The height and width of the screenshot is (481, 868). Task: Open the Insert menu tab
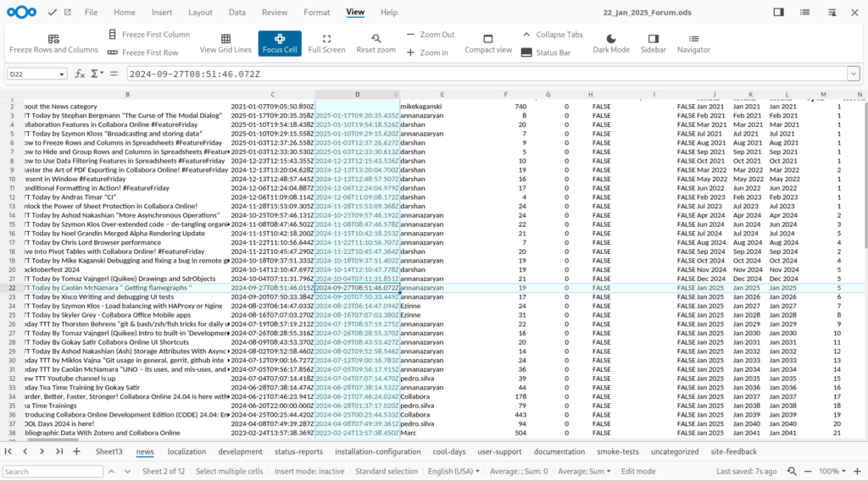162,13
